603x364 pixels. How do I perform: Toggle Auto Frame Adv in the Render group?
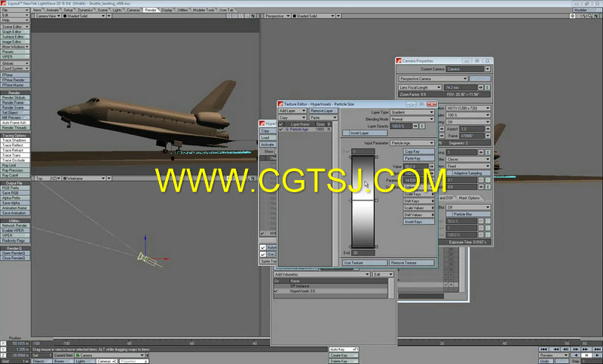coord(15,123)
